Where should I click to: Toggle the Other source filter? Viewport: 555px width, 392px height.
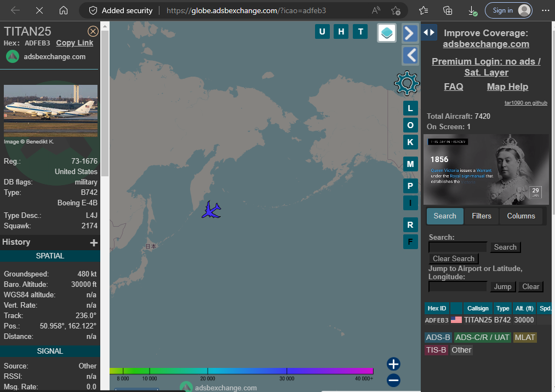pyautogui.click(x=461, y=350)
